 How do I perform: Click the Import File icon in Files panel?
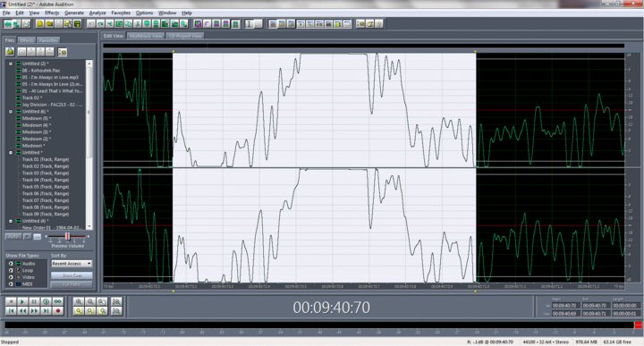[x=10, y=52]
